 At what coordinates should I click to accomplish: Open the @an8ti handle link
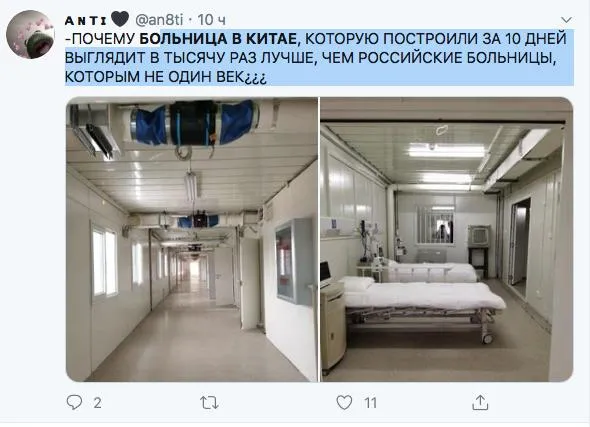click(159, 20)
